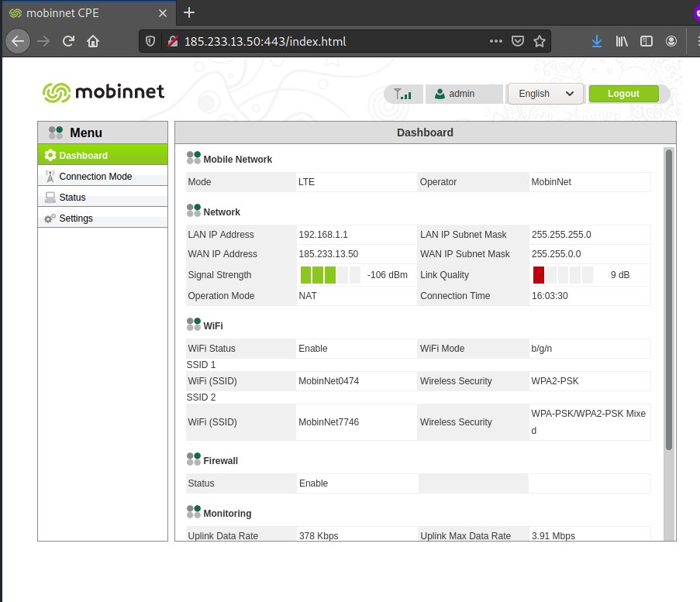Open the tracking protection shield icon
The height and width of the screenshot is (602, 700).
point(150,42)
